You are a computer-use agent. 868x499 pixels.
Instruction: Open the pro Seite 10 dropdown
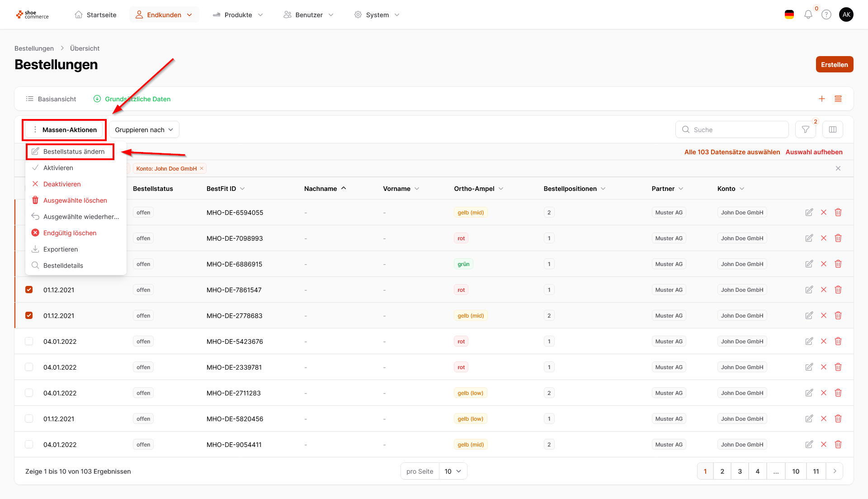pyautogui.click(x=453, y=471)
